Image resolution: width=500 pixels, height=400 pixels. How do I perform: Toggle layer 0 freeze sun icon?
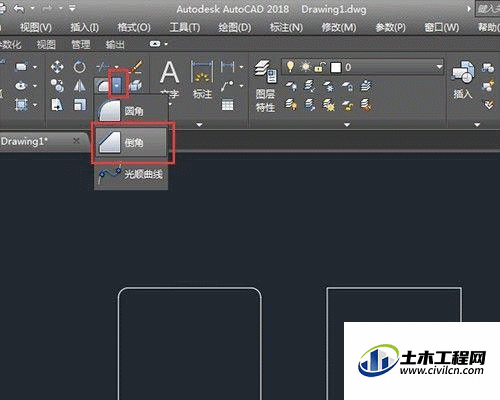pyautogui.click(x=305, y=67)
